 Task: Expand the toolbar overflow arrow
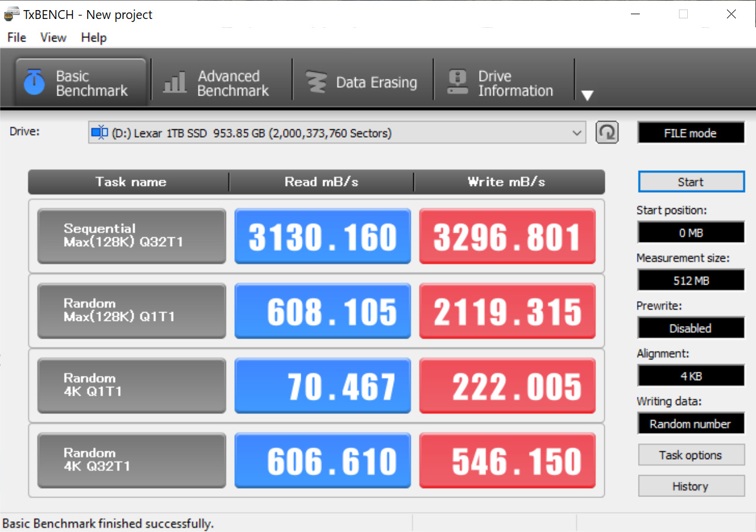[587, 95]
